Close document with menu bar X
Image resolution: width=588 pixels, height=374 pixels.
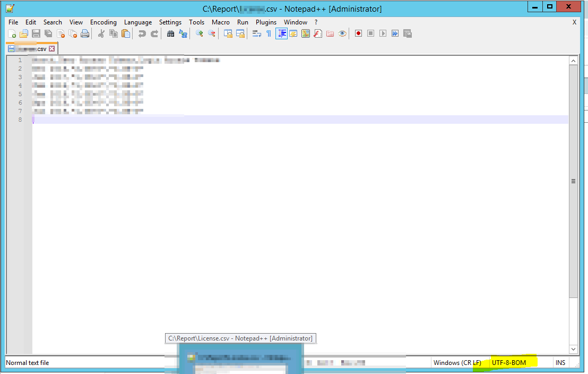(574, 22)
